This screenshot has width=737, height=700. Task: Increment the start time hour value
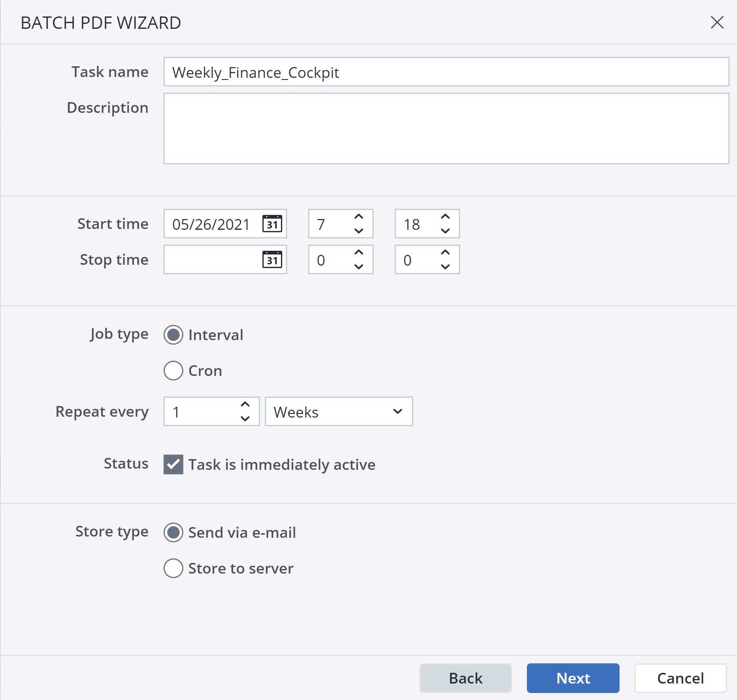click(x=358, y=217)
